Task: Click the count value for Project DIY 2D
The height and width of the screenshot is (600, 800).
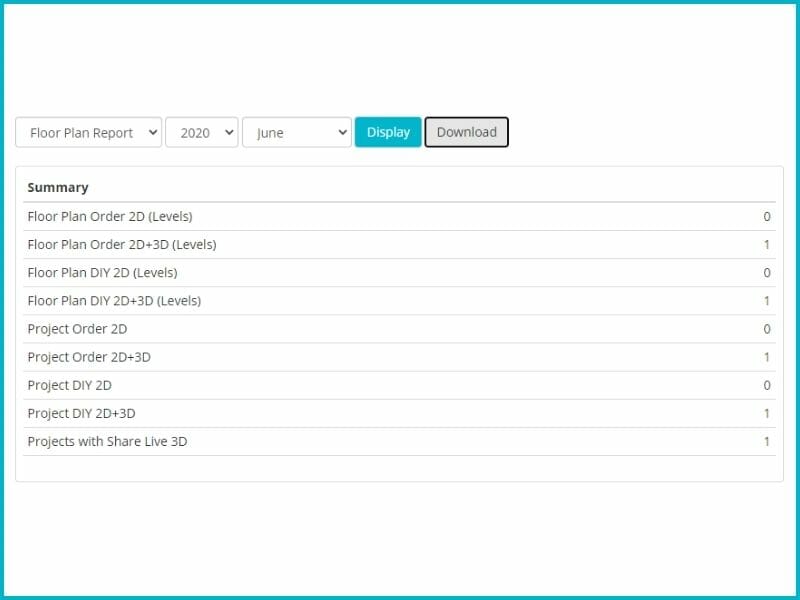Action: 767,385
